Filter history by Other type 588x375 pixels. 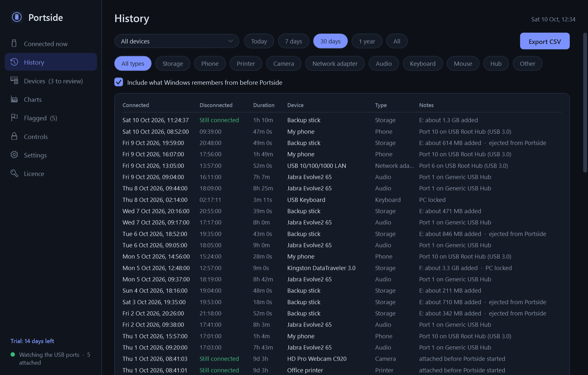527,63
